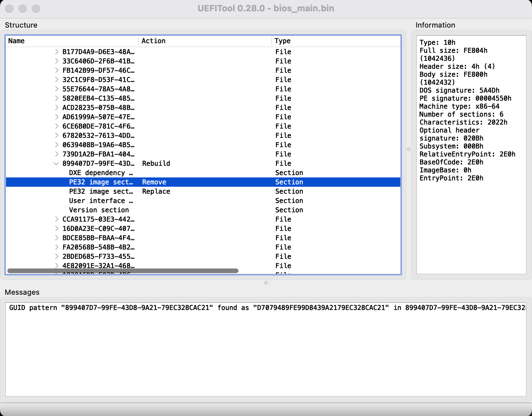Click the Name column header

(72, 41)
